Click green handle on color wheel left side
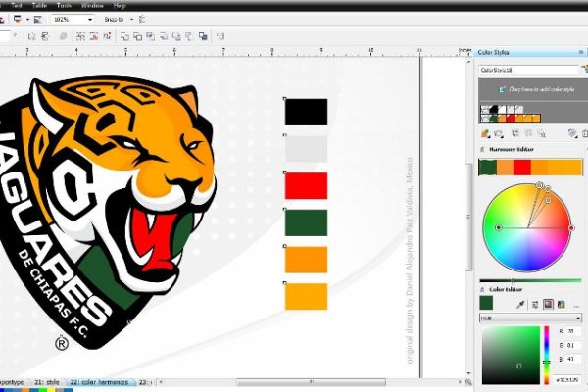This screenshot has height=392, width=588. point(499,227)
